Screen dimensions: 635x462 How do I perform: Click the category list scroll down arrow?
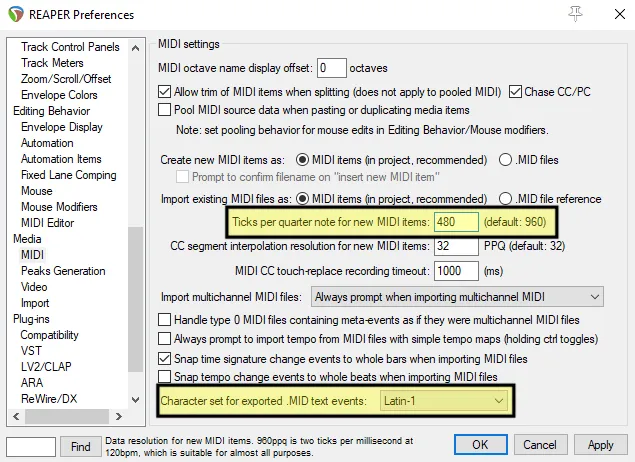136,400
